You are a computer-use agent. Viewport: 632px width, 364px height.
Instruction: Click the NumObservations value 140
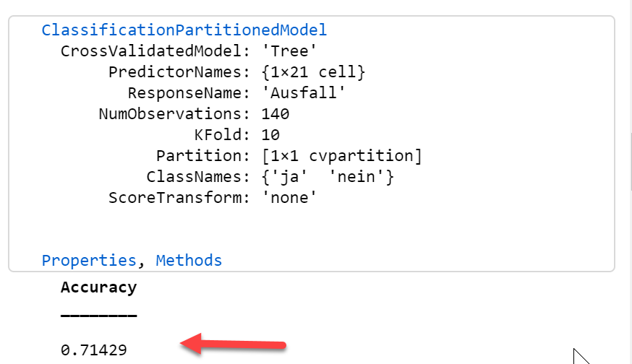tap(276, 114)
